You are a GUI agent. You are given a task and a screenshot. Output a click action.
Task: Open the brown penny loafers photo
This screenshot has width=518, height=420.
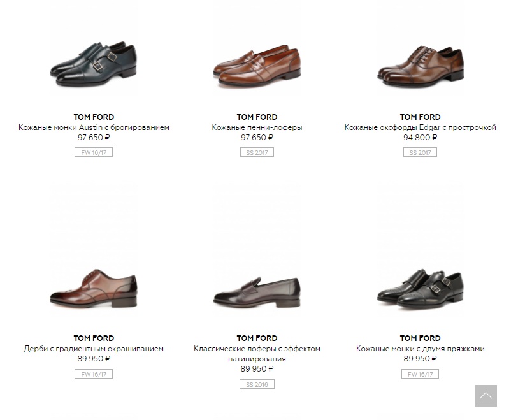[257, 66]
